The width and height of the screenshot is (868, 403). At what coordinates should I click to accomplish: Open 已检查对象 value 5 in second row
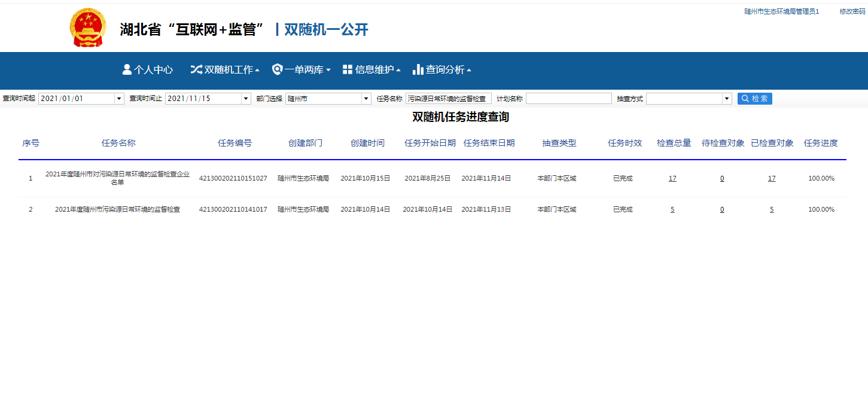[772, 209]
